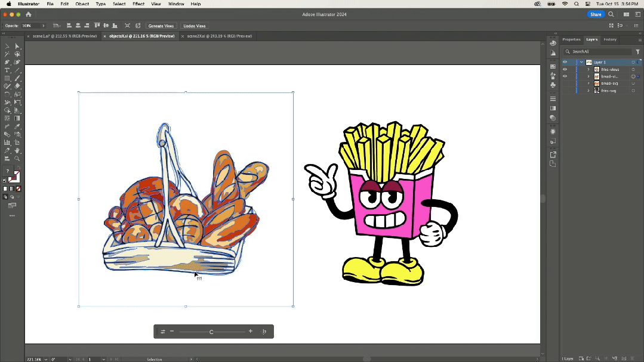The height and width of the screenshot is (362, 644).
Task: Click the Home icon in the title bar
Action: pyautogui.click(x=28, y=14)
